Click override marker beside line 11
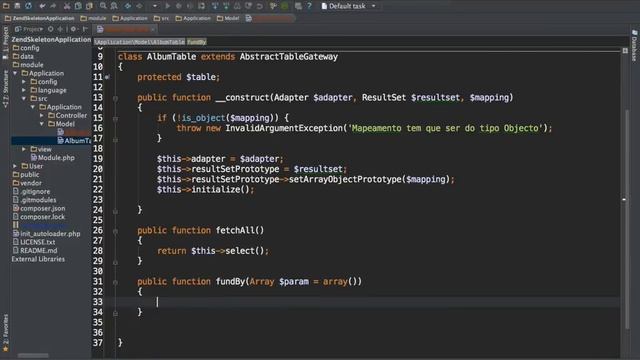This screenshot has height=360, width=640. pyautogui.click(x=107, y=77)
